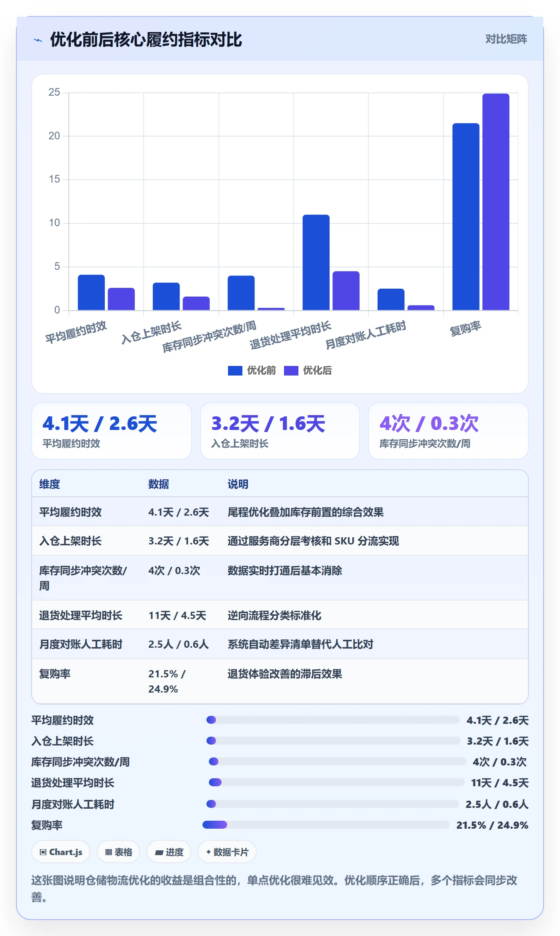The height and width of the screenshot is (936, 560).
Task: Toggle the 优化前 legend color swatch
Action: coord(235,371)
